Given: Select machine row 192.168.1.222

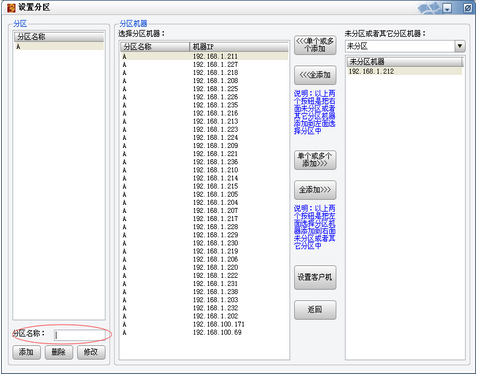Looking at the screenshot, I should point(204,276).
